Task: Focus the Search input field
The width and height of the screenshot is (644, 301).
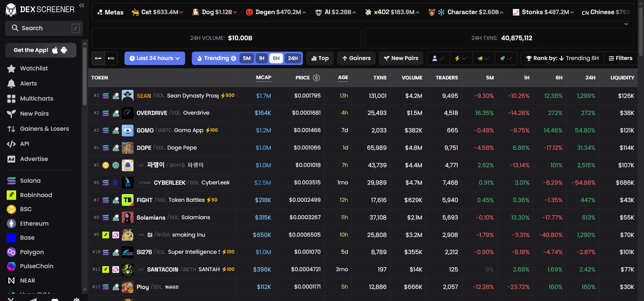Action: click(44, 28)
